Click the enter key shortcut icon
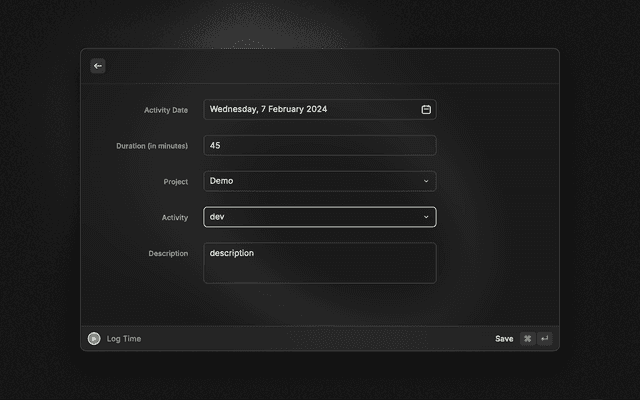The width and height of the screenshot is (640, 400). tap(545, 339)
